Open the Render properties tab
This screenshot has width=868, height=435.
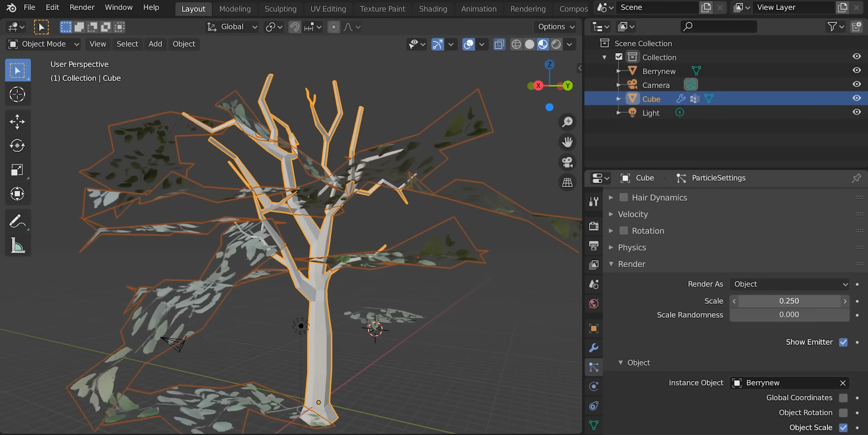pos(593,226)
